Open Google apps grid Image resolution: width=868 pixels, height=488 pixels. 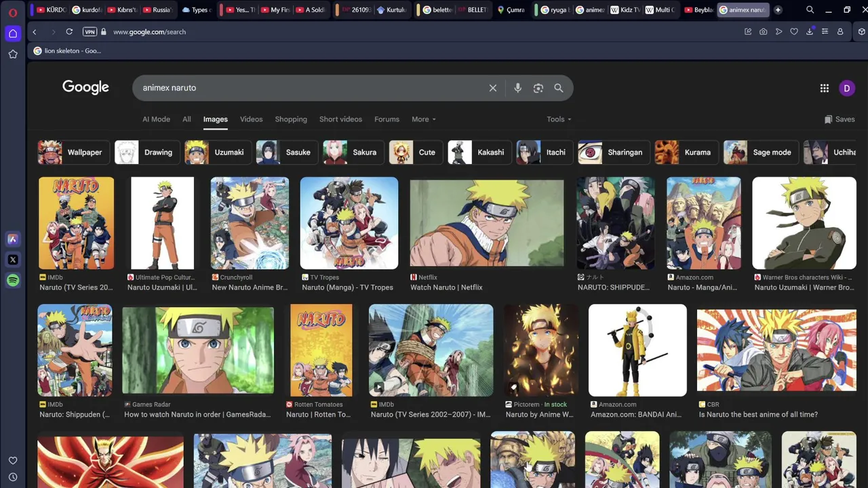(x=825, y=88)
